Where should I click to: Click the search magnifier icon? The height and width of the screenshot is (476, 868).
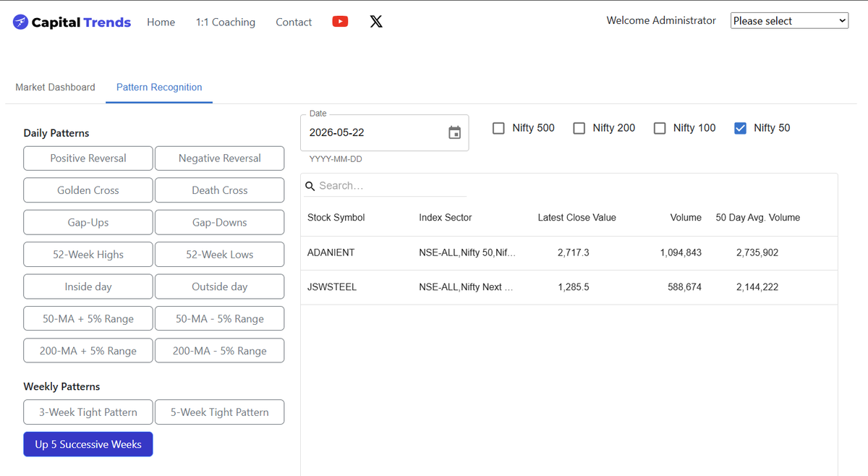[x=310, y=186]
